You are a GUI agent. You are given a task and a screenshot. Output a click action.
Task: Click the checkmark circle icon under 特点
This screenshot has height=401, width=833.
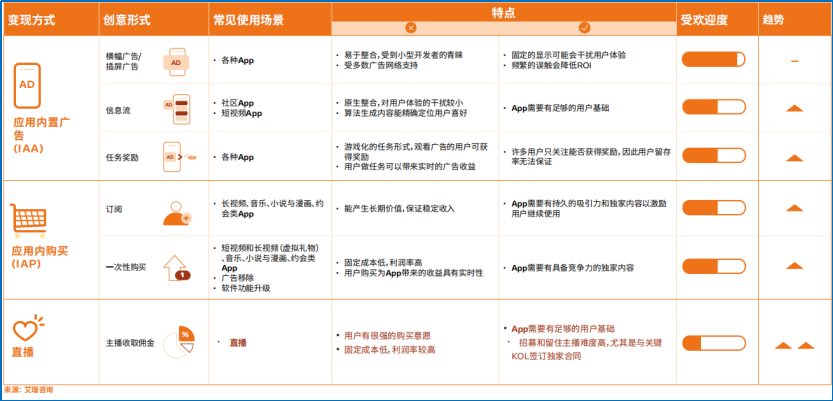click(x=585, y=28)
